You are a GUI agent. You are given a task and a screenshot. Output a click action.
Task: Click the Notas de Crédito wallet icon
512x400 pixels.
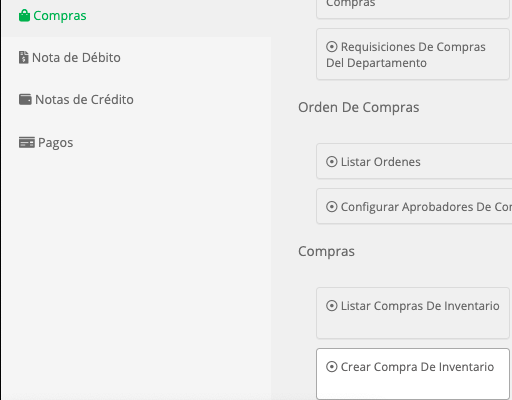tap(25, 99)
